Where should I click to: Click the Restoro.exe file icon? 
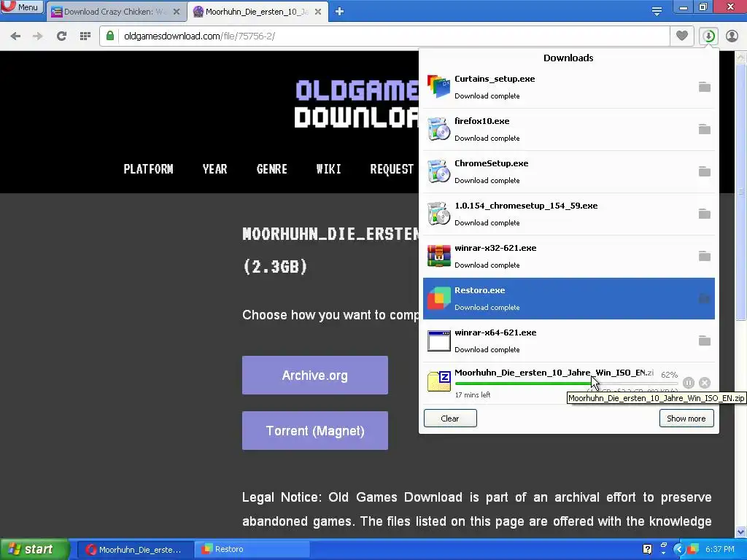click(x=438, y=298)
